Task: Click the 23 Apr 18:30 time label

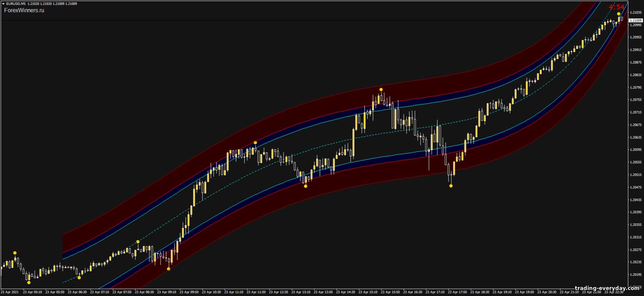Action: point(479,293)
